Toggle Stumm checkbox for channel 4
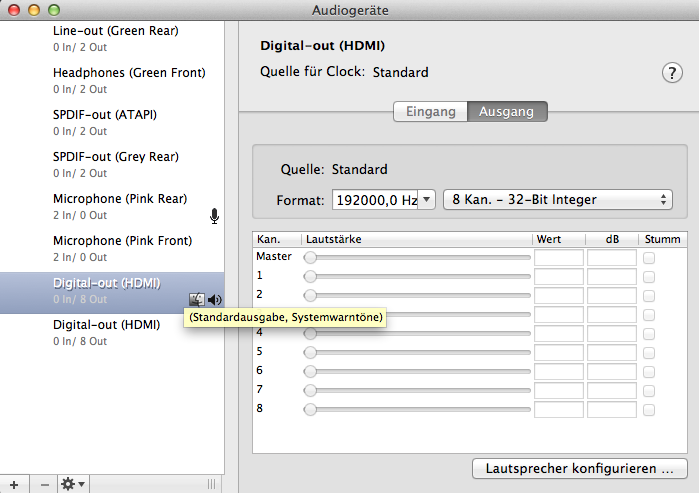 (x=649, y=333)
